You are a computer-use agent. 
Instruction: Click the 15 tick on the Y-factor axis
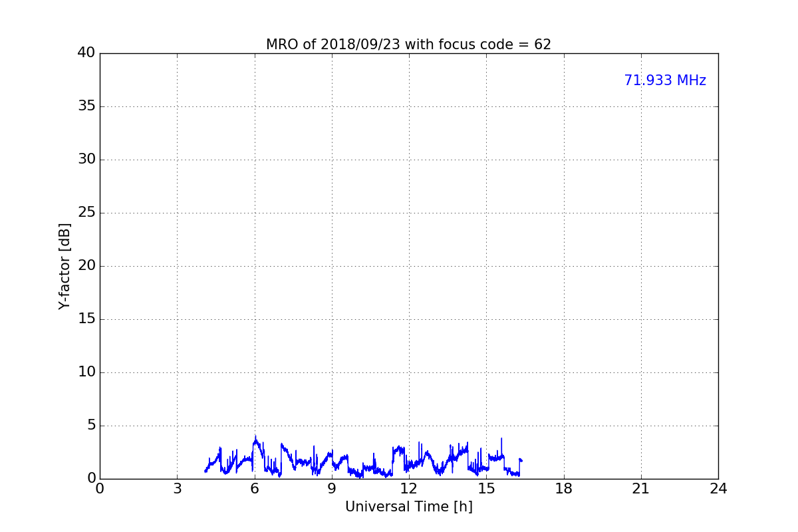coord(86,319)
